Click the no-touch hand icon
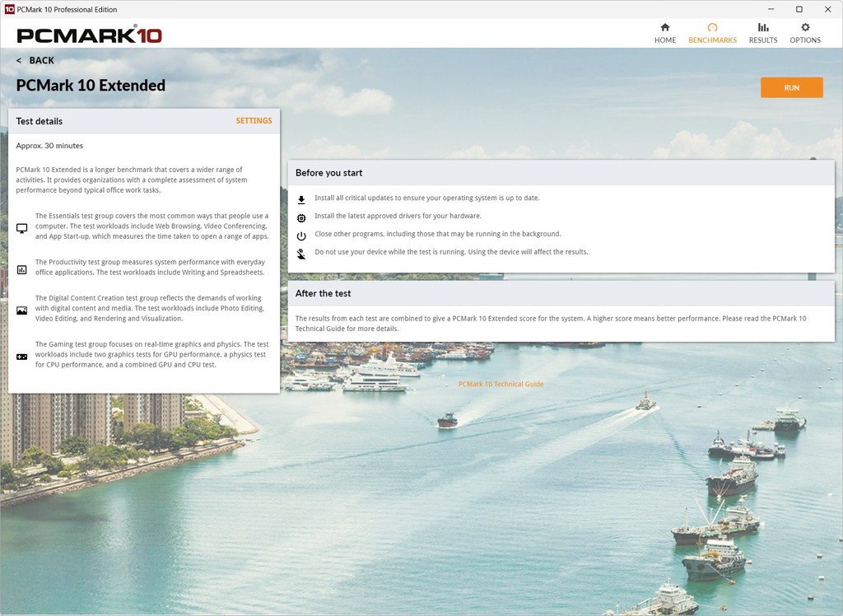The height and width of the screenshot is (616, 843). (301, 254)
